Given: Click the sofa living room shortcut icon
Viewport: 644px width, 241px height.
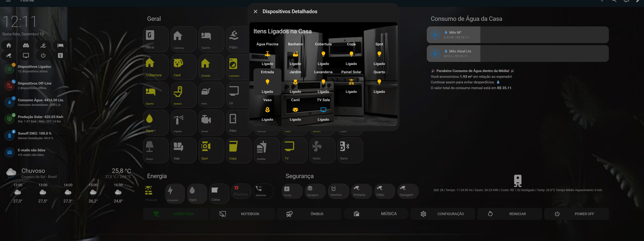Looking at the screenshot, I should pos(26,45).
